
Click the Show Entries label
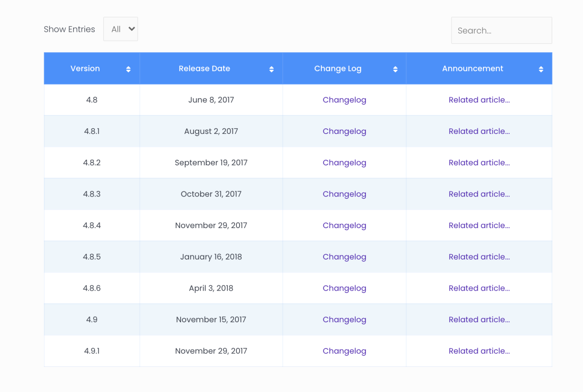tap(69, 29)
